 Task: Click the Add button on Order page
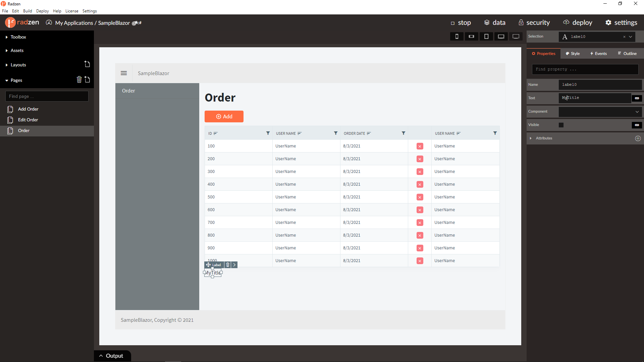pyautogui.click(x=224, y=116)
